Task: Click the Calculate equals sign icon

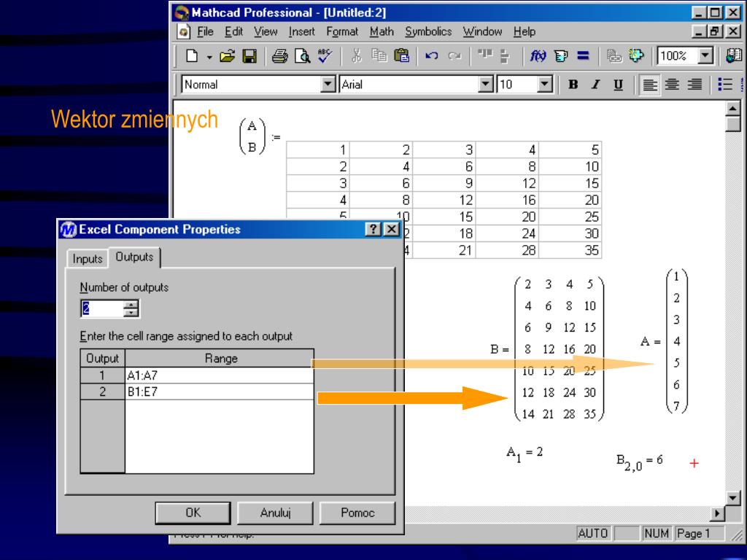Action: pyautogui.click(x=583, y=55)
